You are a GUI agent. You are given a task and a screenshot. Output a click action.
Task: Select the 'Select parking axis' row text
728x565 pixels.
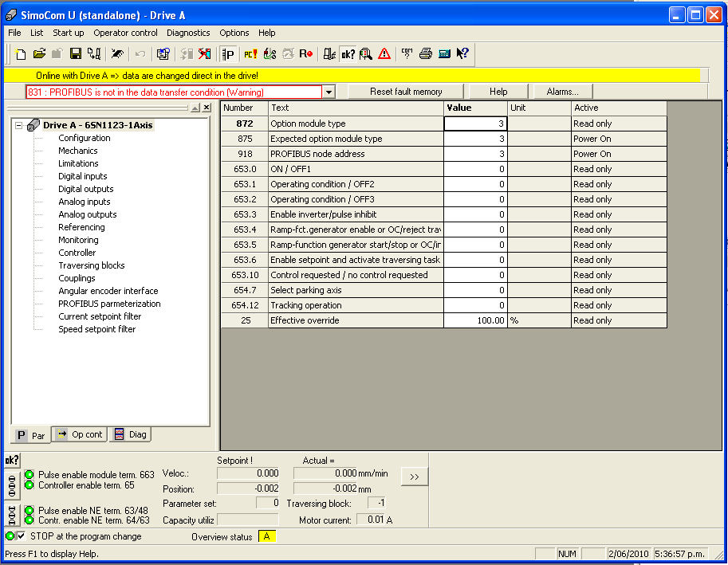click(306, 290)
